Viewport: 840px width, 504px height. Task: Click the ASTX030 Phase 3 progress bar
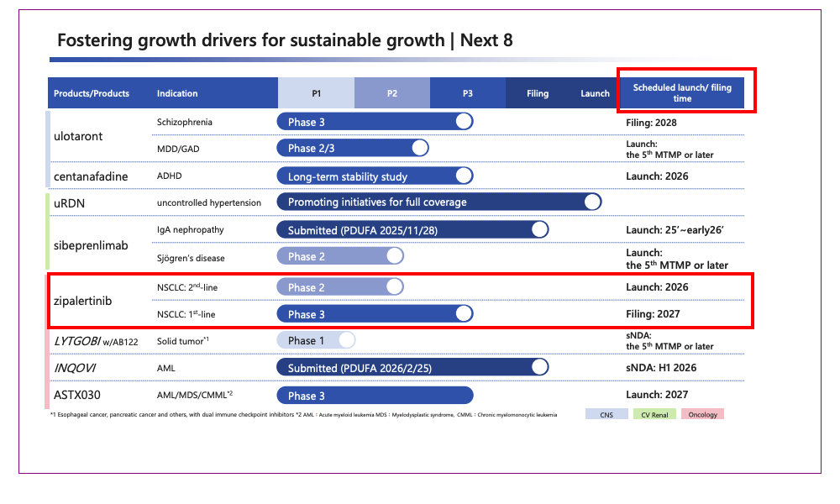coord(375,395)
